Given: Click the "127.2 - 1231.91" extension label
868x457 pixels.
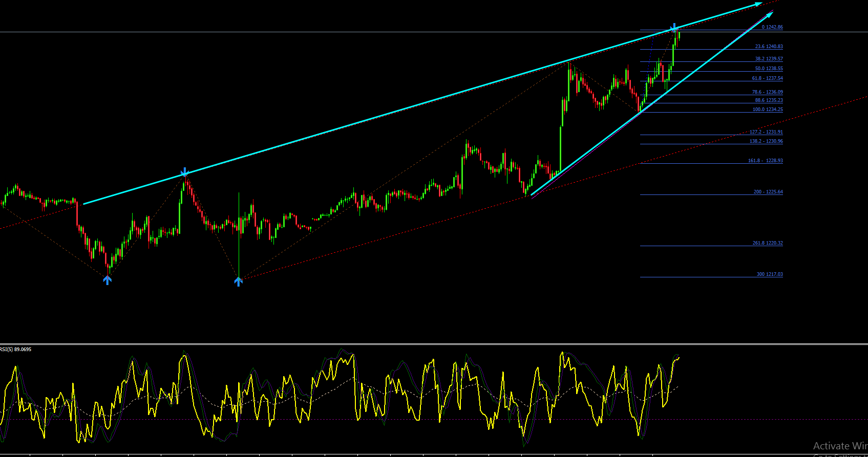Looking at the screenshot, I should click(x=766, y=132).
